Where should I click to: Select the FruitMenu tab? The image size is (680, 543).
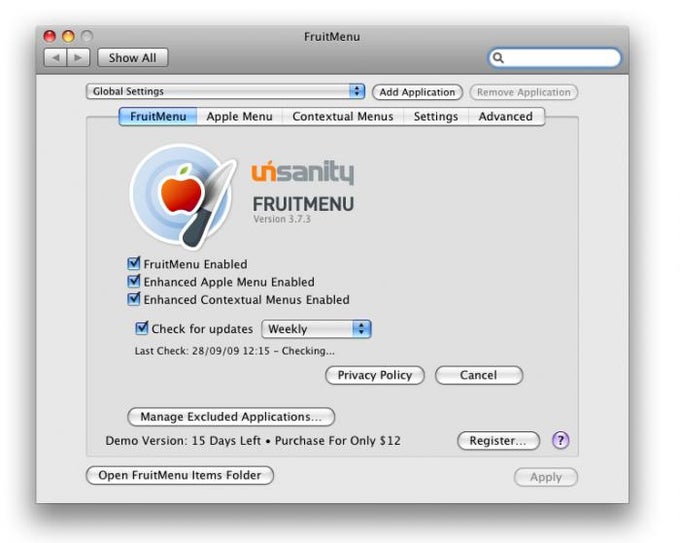[158, 117]
